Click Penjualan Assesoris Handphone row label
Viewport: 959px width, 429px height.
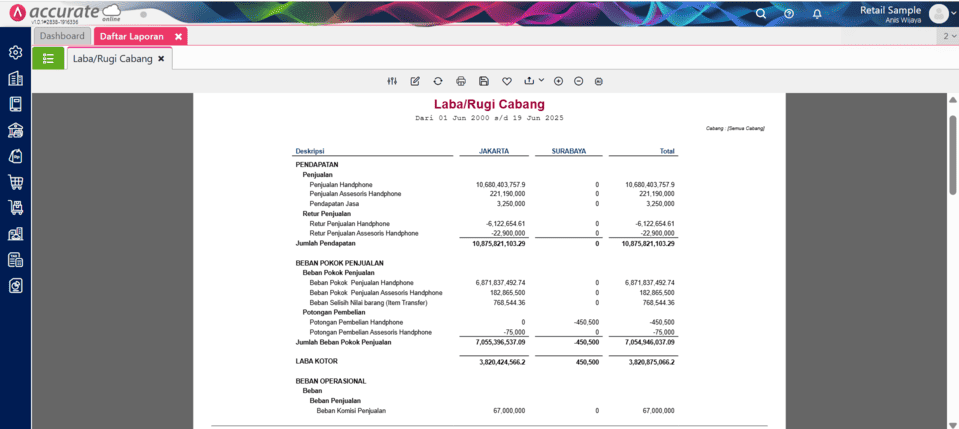tap(355, 194)
